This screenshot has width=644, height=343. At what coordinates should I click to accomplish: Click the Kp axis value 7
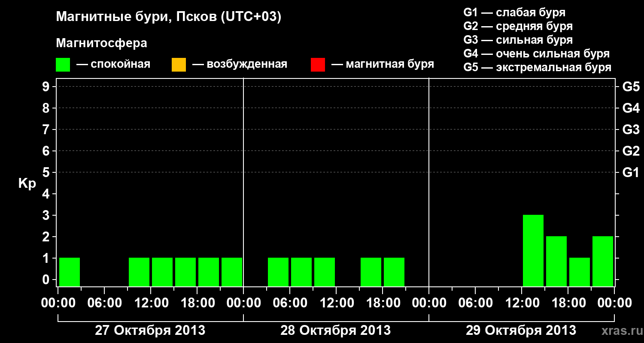point(47,130)
